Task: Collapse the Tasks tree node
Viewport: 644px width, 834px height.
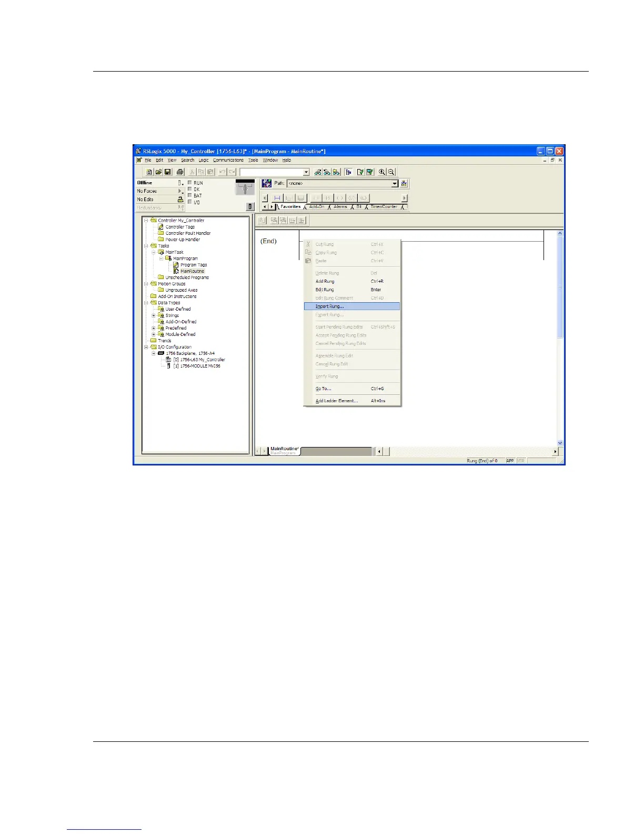Action: coord(147,246)
